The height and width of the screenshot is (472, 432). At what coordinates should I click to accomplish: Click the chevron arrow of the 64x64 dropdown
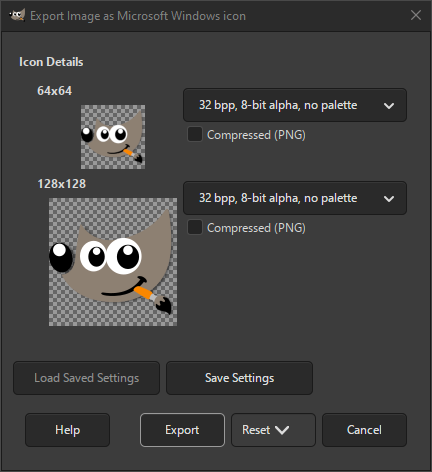click(389, 106)
